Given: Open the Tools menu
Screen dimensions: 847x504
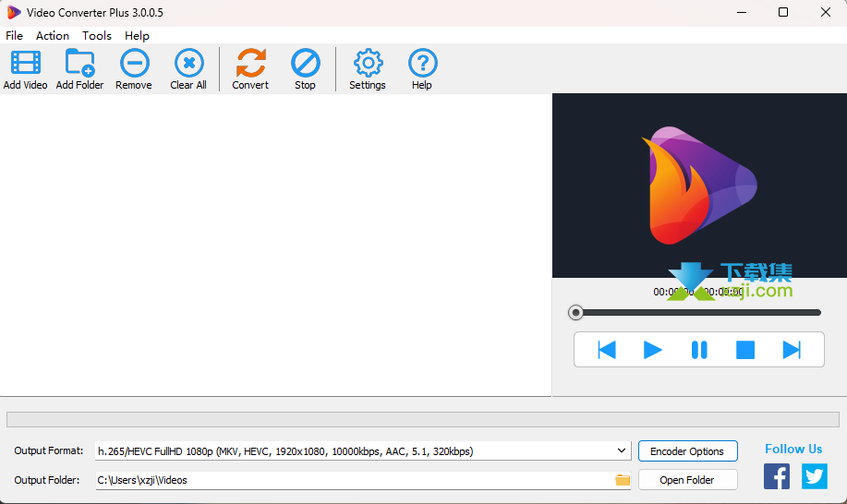Looking at the screenshot, I should pyautogui.click(x=97, y=36).
